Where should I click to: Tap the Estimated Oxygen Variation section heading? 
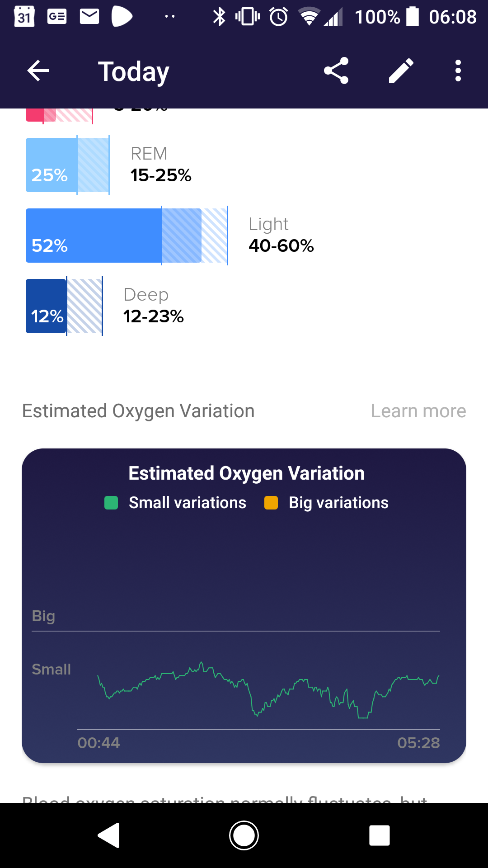click(x=138, y=411)
